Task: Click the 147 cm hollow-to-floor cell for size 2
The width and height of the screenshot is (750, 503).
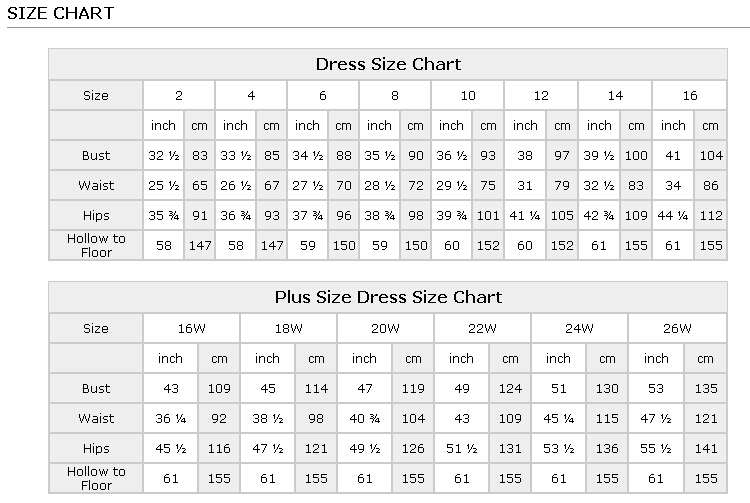Action: 200,246
